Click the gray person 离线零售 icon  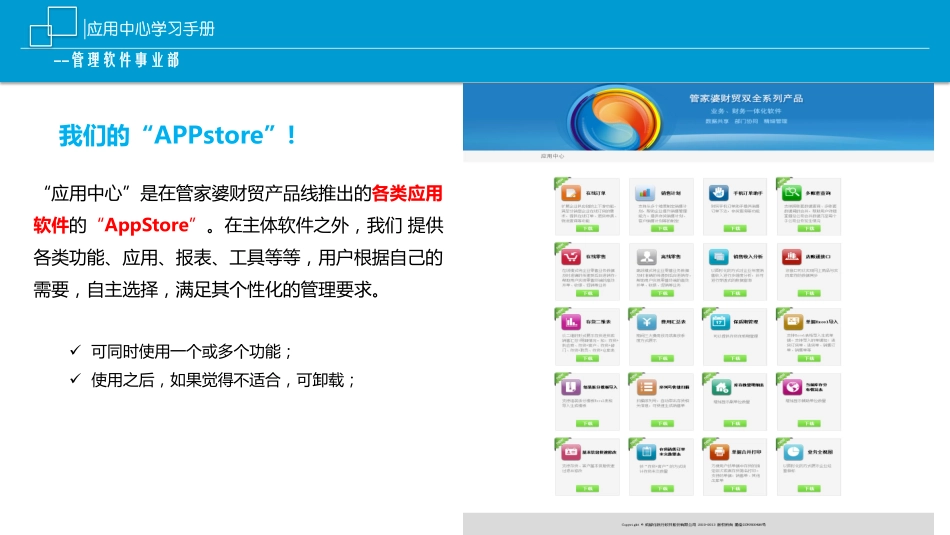click(x=646, y=257)
